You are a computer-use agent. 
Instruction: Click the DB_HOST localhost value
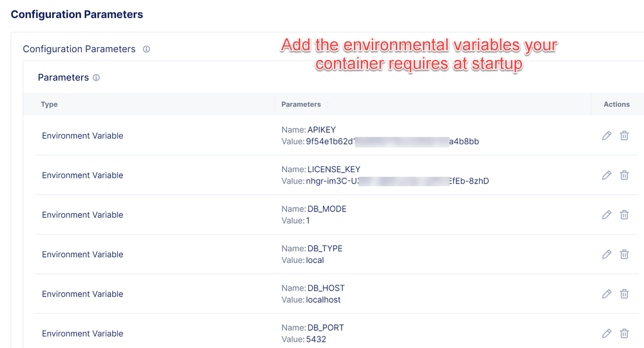(323, 300)
